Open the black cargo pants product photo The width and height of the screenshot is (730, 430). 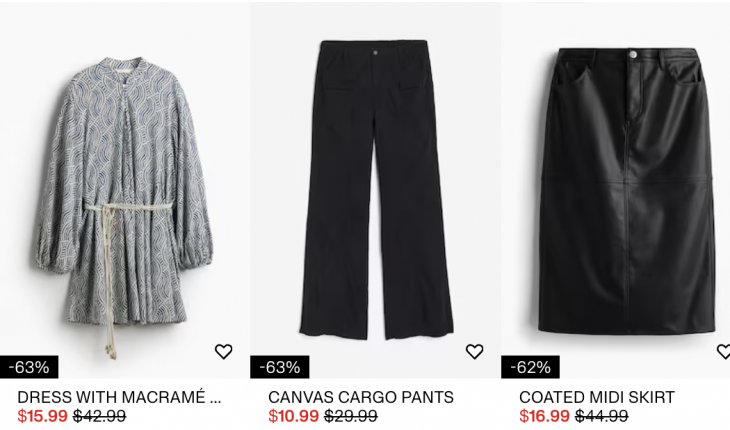coord(376,190)
